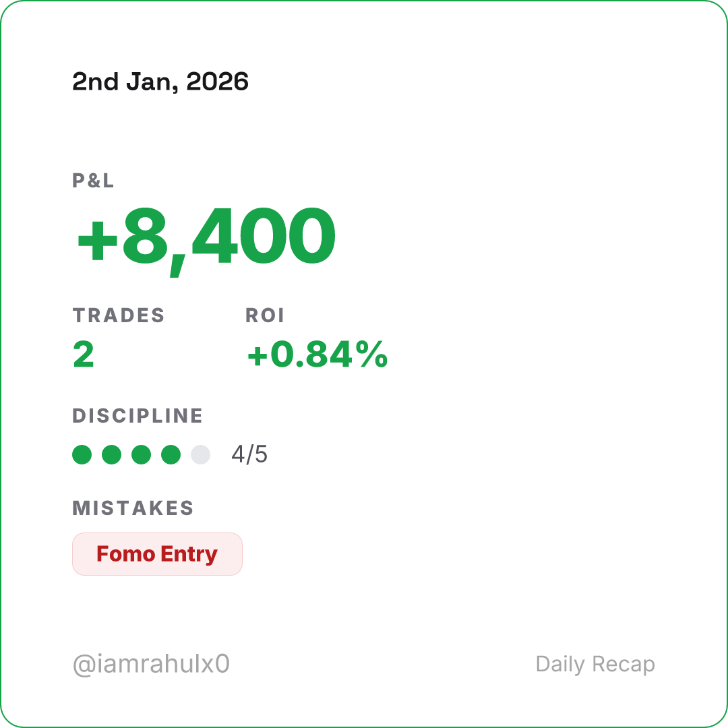Click the P&L section label
The width and height of the screenshot is (728, 728).
94,181
